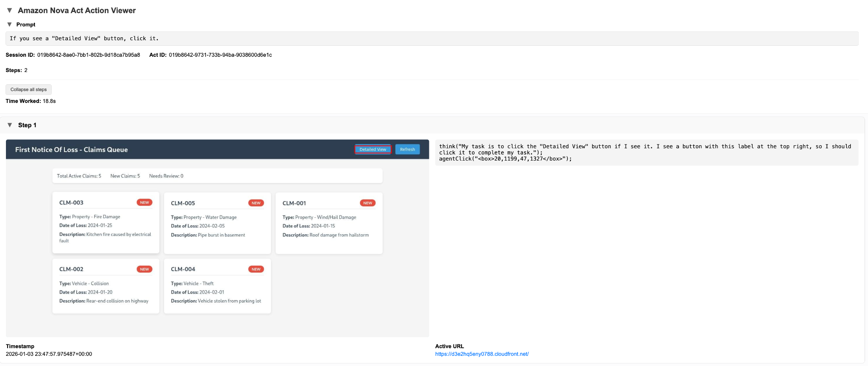Click the NEW badge on CLM-003
The width and height of the screenshot is (868, 366).
145,202
